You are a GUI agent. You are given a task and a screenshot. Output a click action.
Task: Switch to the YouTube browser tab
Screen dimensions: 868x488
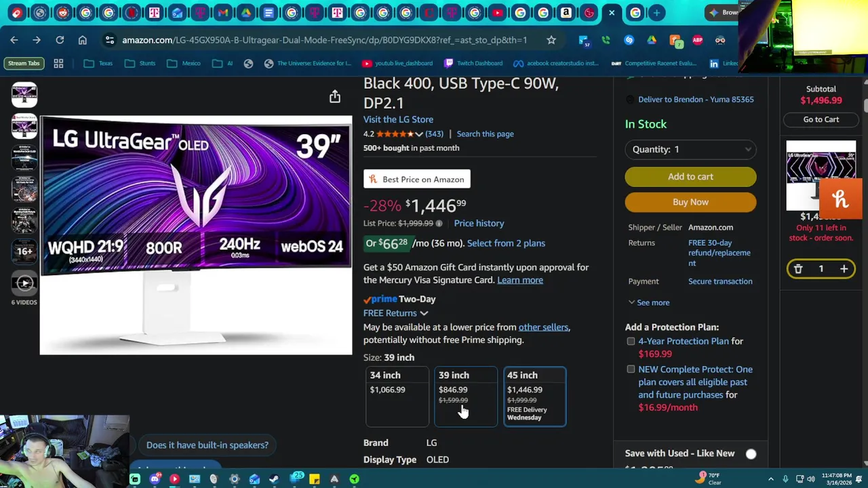click(498, 12)
